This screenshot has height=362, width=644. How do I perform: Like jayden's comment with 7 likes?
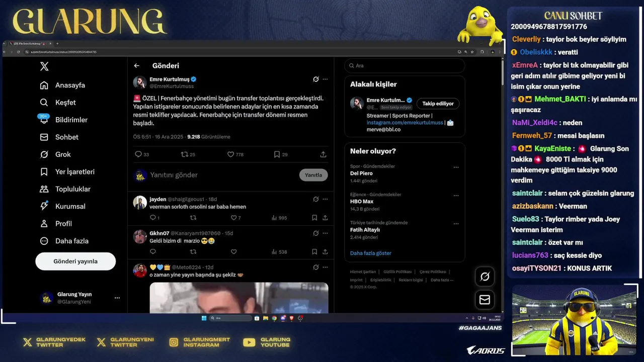tap(235, 218)
